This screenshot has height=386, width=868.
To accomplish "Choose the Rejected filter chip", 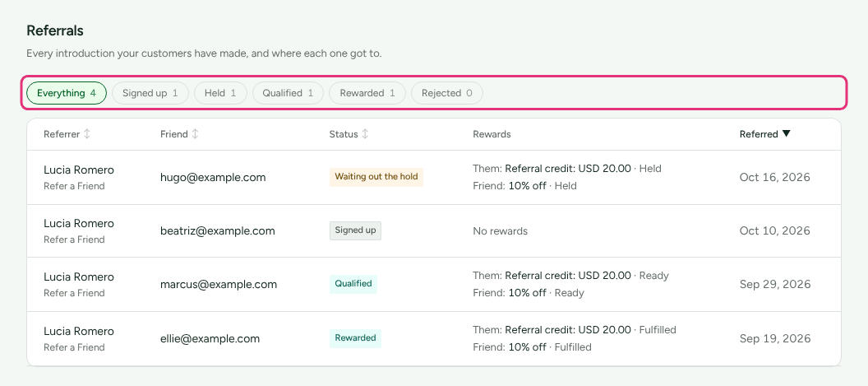I will (x=446, y=93).
